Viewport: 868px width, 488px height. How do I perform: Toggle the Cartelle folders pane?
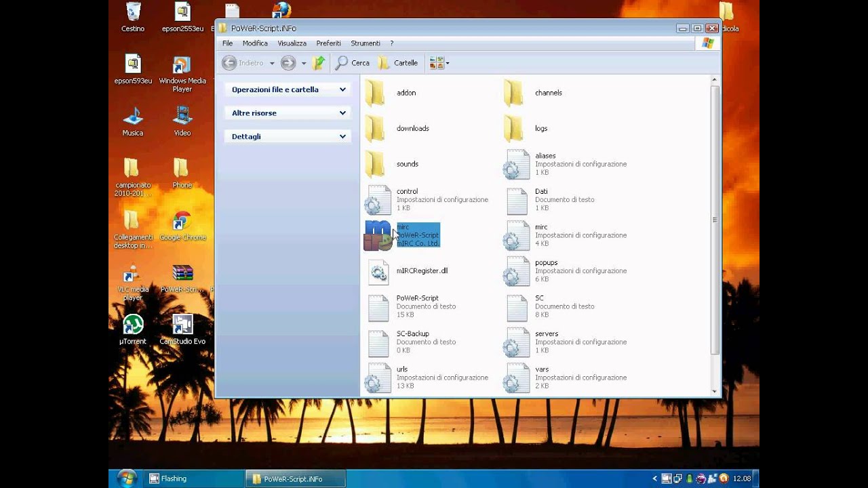tap(397, 63)
